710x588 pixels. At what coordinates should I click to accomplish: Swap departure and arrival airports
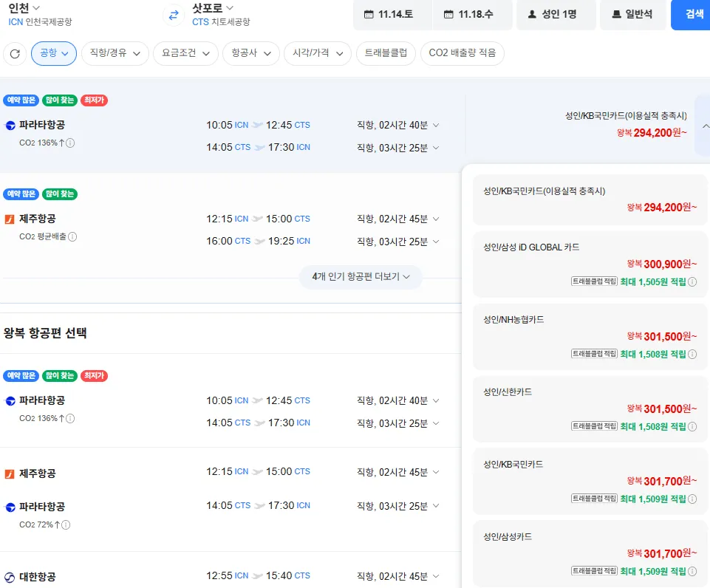[174, 16]
